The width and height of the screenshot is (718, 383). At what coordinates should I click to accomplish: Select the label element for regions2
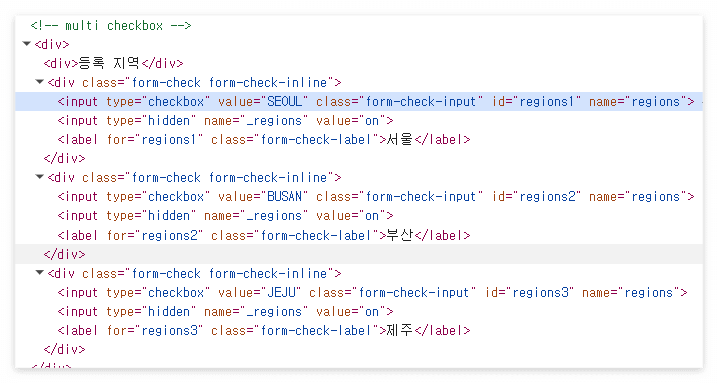coord(264,235)
